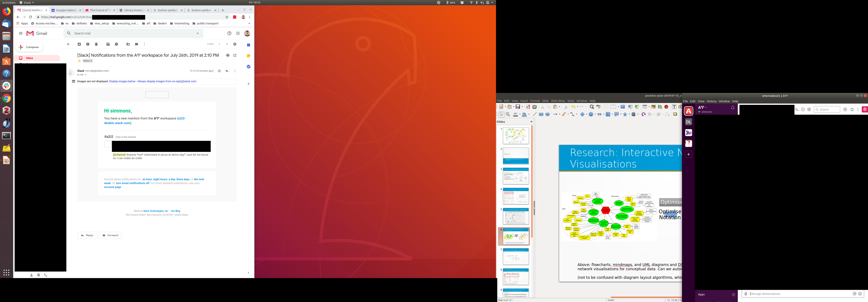Click the 'Display images below' link
This screenshot has height=302, width=868.
[x=122, y=82]
